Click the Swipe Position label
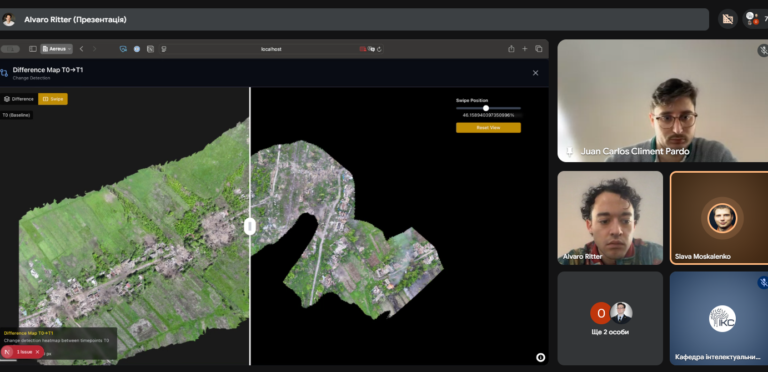Viewport: 768px width, 372px height. click(x=472, y=100)
